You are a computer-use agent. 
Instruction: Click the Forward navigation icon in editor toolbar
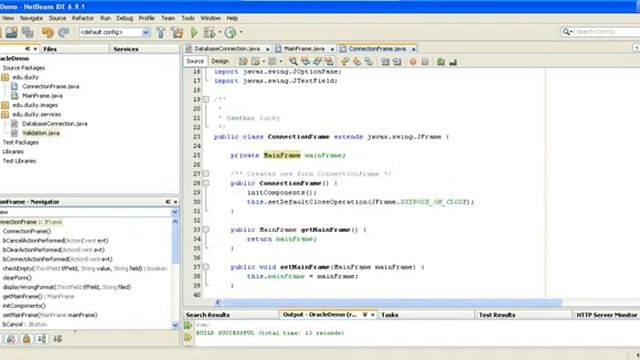pos(272,62)
